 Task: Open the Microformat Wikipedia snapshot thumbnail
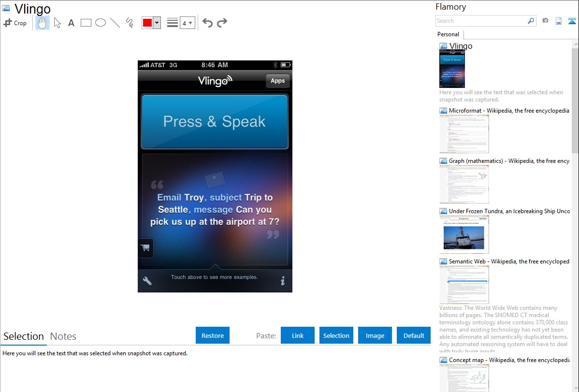pyautogui.click(x=464, y=134)
